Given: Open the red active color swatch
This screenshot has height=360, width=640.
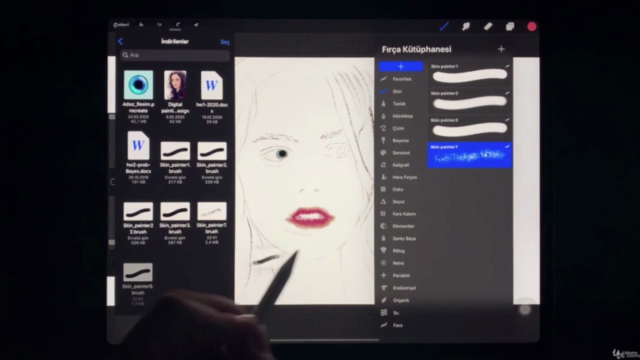Looking at the screenshot, I should click(531, 27).
